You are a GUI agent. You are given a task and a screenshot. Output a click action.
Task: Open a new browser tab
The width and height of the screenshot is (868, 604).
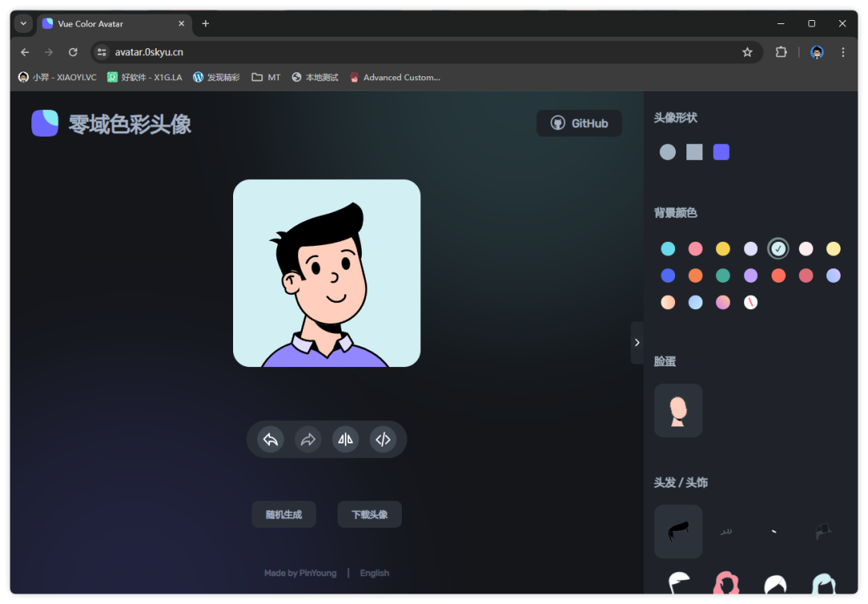[x=206, y=23]
